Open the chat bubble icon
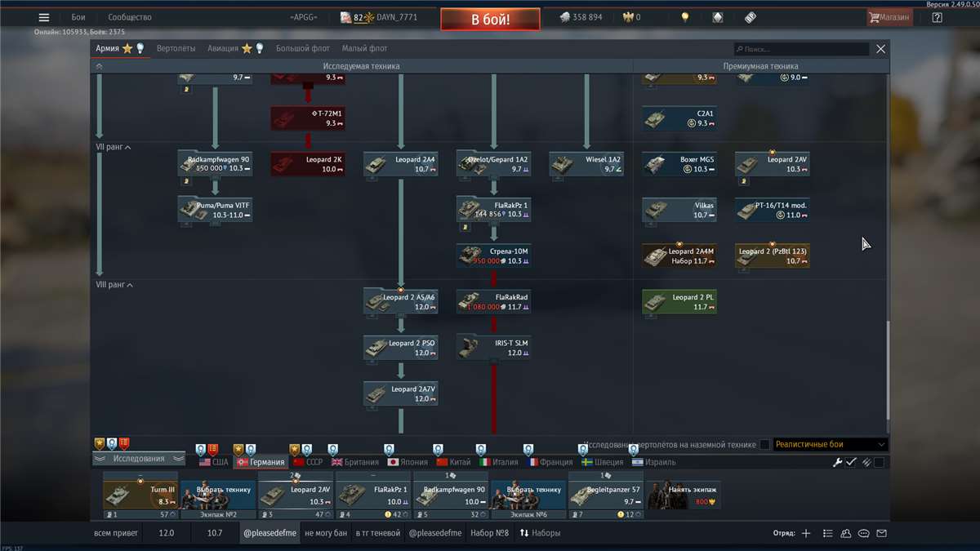The height and width of the screenshot is (551, 980). pos(863,533)
